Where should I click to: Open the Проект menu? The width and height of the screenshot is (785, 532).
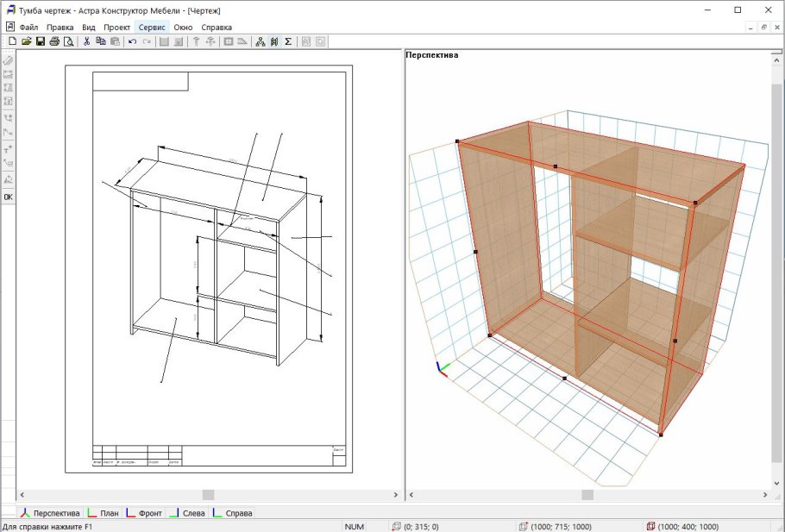point(118,27)
